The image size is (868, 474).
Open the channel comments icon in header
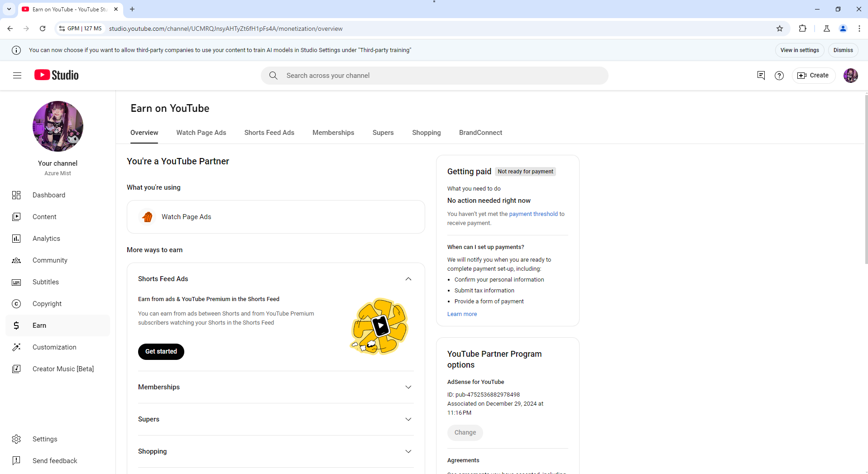click(x=761, y=76)
